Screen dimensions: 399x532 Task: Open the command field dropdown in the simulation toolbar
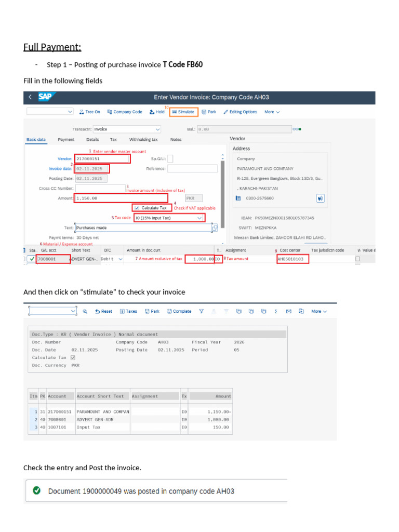tap(73, 311)
